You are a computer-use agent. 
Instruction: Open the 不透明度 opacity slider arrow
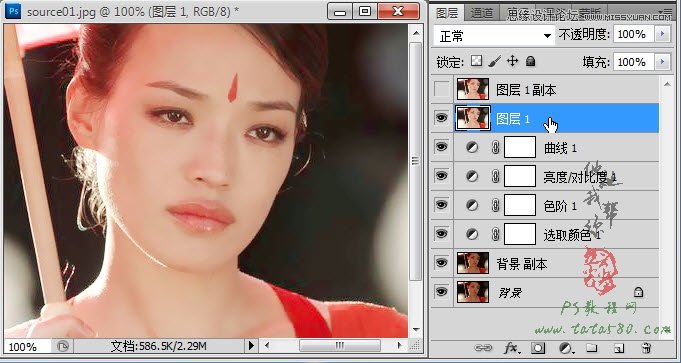click(662, 34)
